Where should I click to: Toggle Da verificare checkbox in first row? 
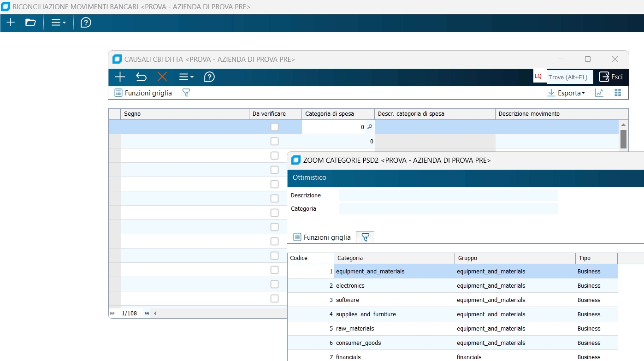pyautogui.click(x=275, y=127)
